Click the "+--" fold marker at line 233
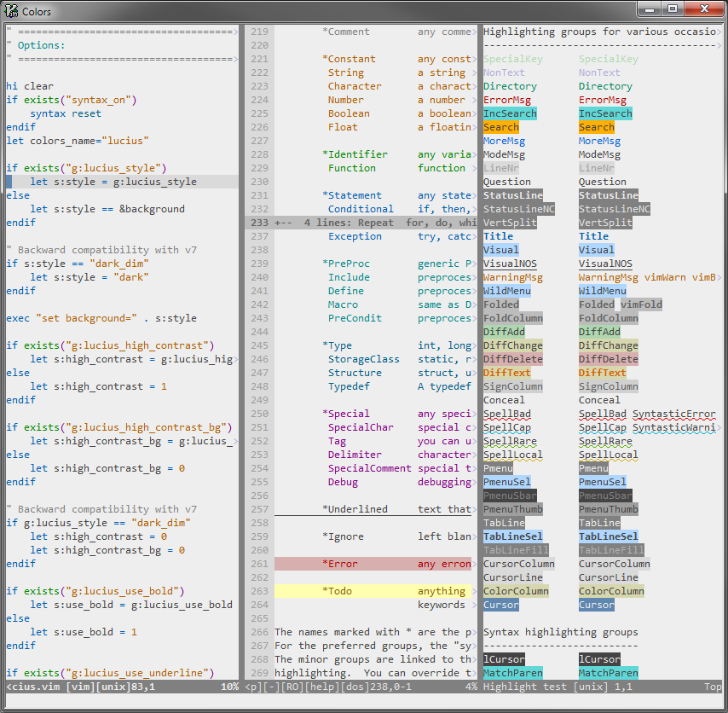The height and width of the screenshot is (713, 728). (283, 223)
